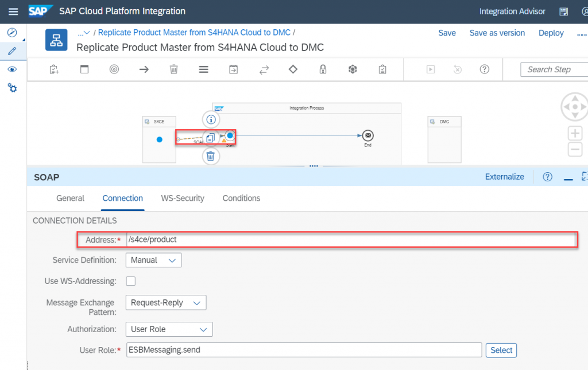This screenshot has width=588, height=370.
Task: Open the breadcrumb link to Replicate Product Master
Action: tap(194, 33)
